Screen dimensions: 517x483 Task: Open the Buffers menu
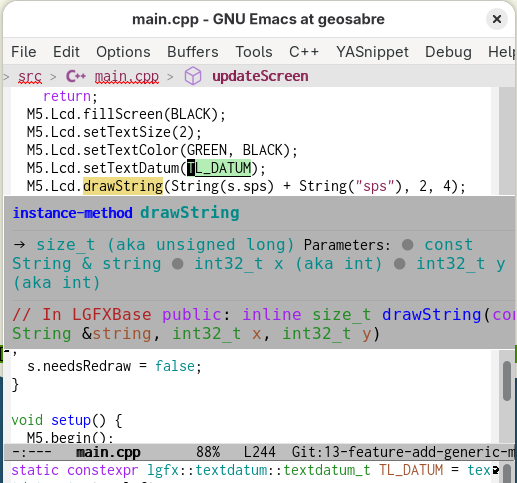[193, 52]
